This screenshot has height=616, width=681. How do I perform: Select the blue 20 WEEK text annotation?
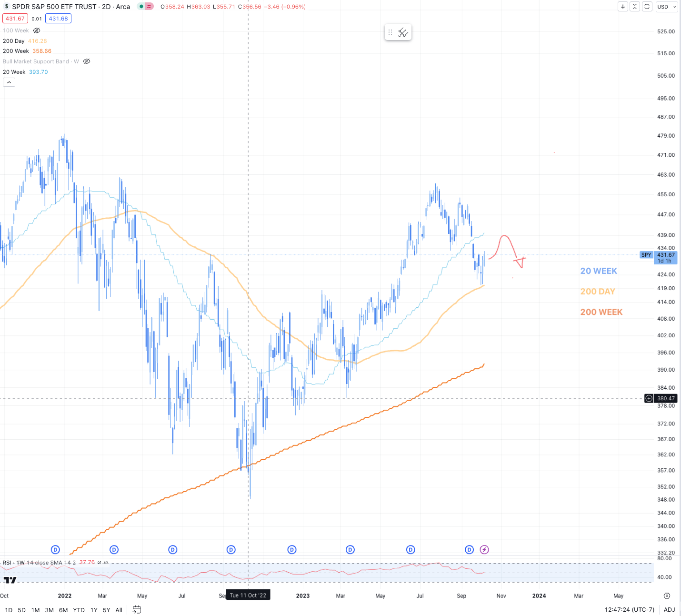599,271
